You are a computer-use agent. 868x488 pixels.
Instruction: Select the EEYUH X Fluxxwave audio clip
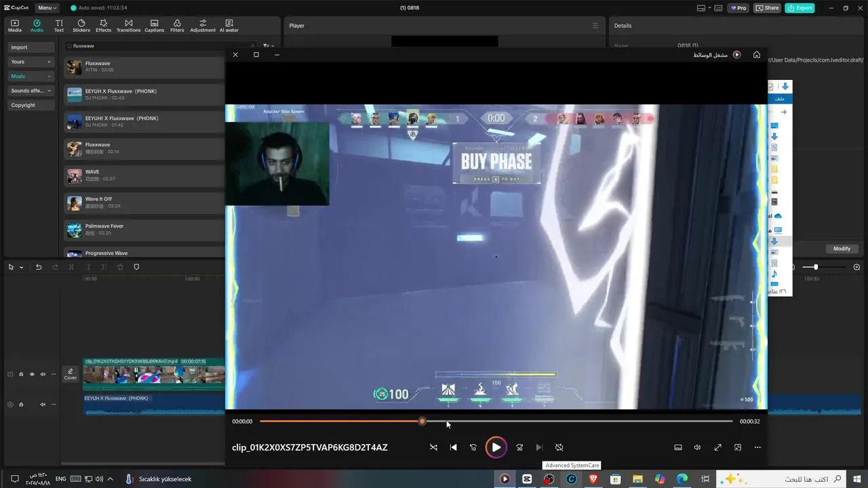[154, 405]
